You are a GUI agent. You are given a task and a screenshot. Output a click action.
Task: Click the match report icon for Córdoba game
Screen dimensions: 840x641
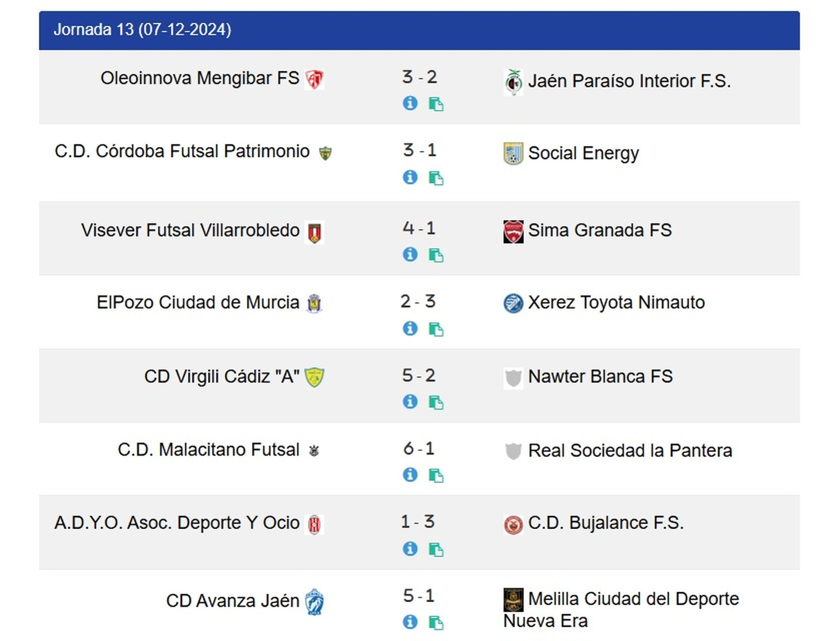coord(437,178)
